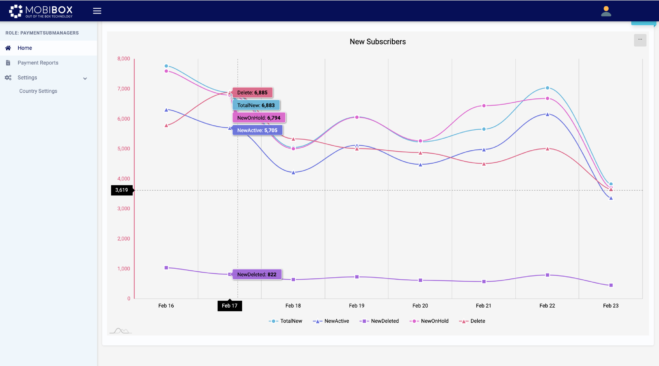Viewport: 659px width, 366px height.
Task: Click the NewDeleted: 822 tooltip
Action: click(257, 274)
